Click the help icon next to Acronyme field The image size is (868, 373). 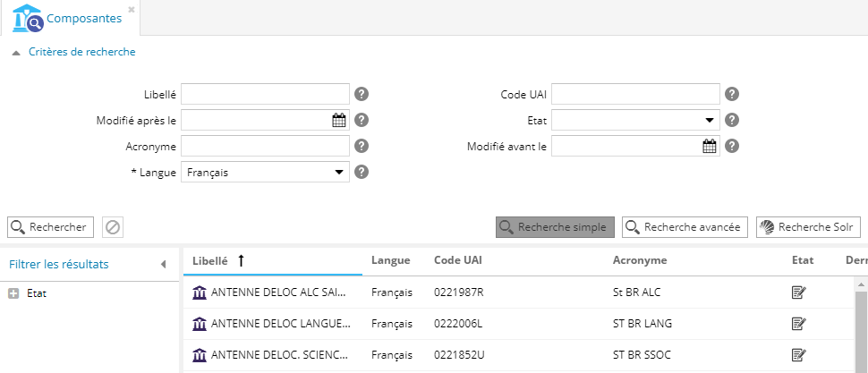point(362,146)
